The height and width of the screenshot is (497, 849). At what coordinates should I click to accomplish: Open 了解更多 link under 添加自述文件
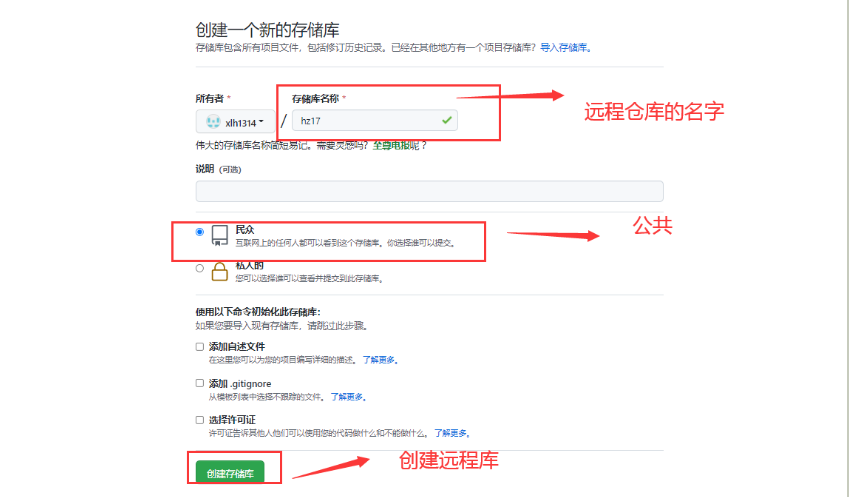380,360
